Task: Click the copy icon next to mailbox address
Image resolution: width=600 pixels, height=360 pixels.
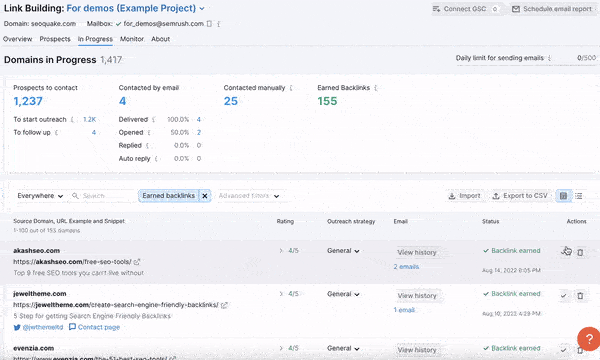Action: 209,24
